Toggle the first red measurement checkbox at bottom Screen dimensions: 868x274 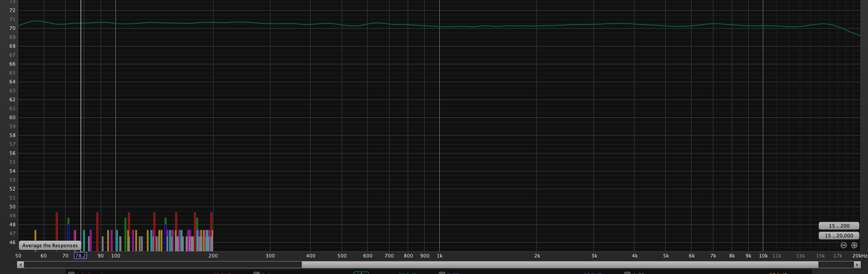click(x=71, y=273)
